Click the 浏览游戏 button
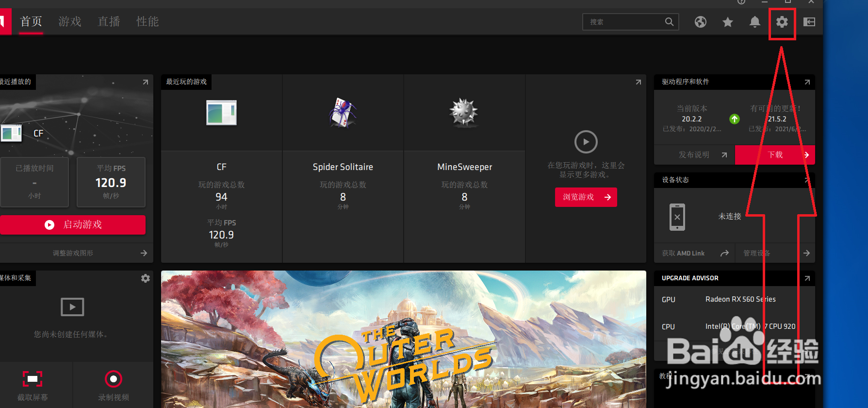 [x=586, y=197]
